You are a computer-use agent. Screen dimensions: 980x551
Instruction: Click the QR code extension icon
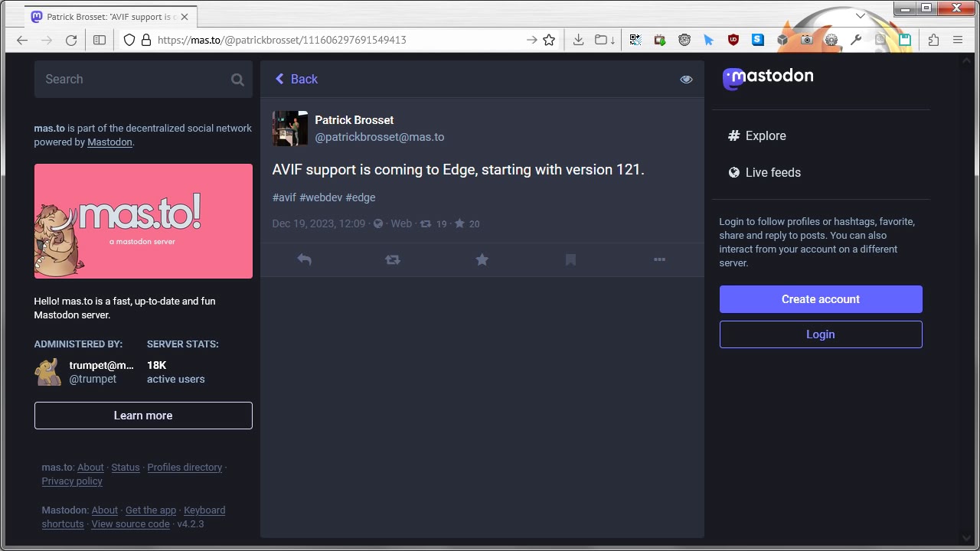(x=635, y=40)
